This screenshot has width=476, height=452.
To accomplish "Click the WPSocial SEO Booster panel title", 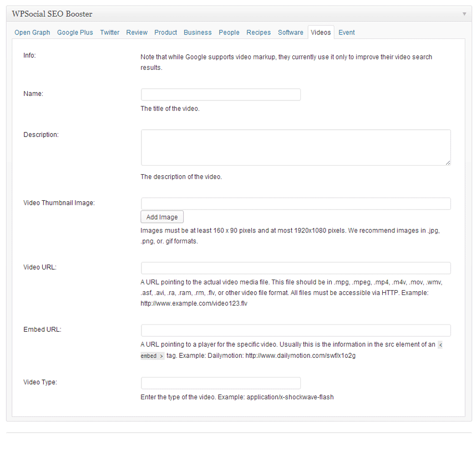I will (x=52, y=14).
